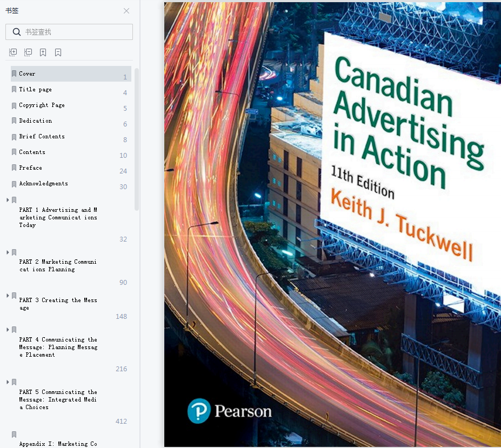Expand PART 3 Creating the Message
Screen dimensions: 501x448
point(8,296)
